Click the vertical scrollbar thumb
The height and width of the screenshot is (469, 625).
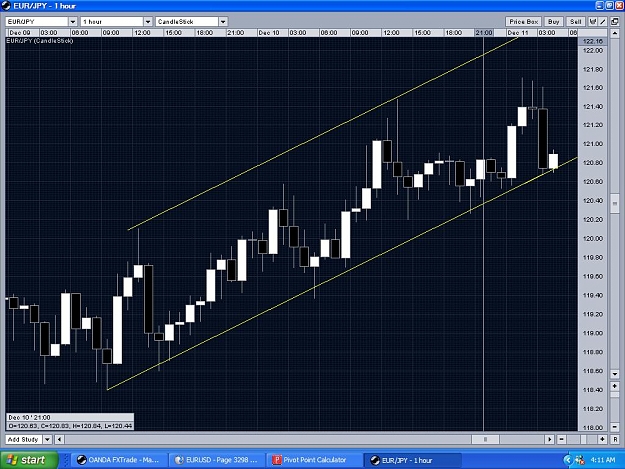click(x=615, y=204)
